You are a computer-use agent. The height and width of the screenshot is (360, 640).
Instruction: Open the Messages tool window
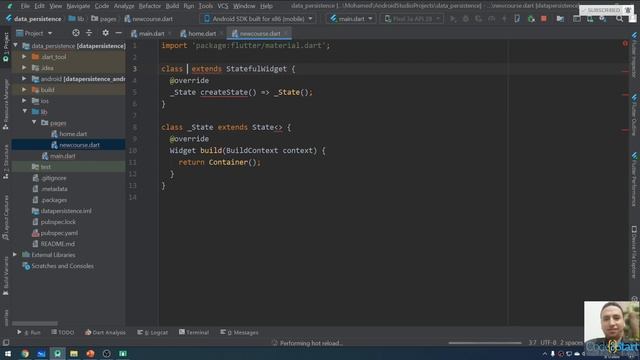239,333
